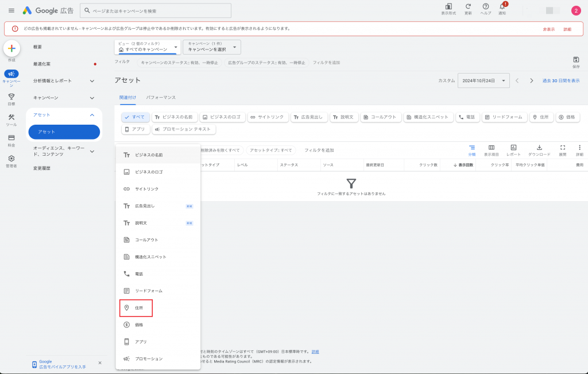Viewport: 588px width, 374px height.
Task: Click the 非表示 link in alert banner
Action: point(548,29)
